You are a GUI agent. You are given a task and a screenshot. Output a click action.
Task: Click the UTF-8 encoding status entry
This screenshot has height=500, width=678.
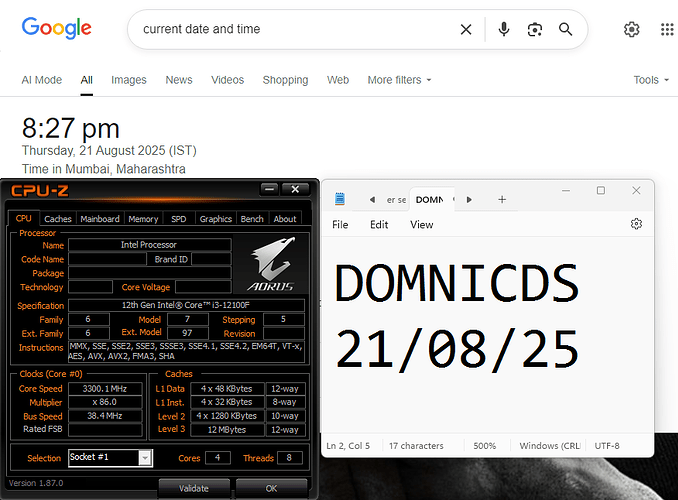pos(607,446)
